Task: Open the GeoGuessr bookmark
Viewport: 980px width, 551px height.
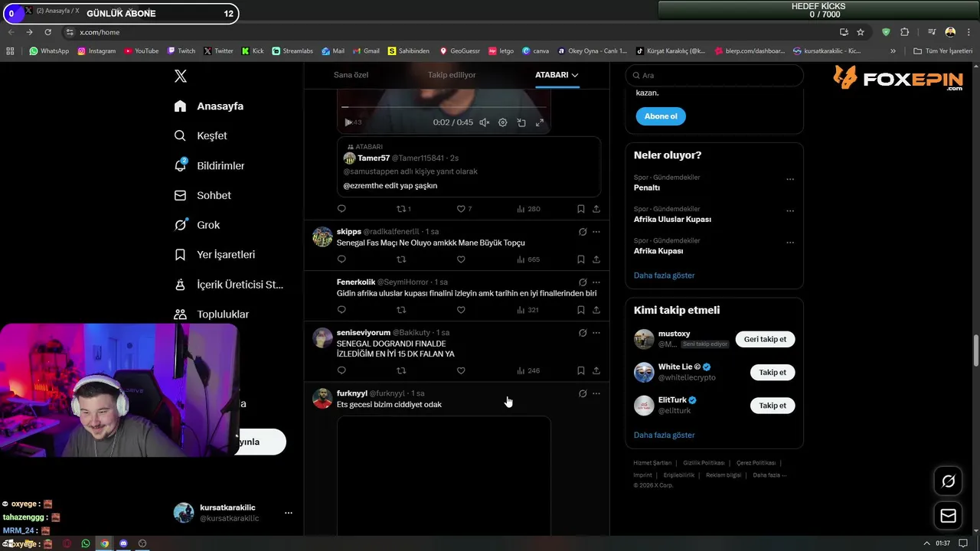Action: pos(459,51)
